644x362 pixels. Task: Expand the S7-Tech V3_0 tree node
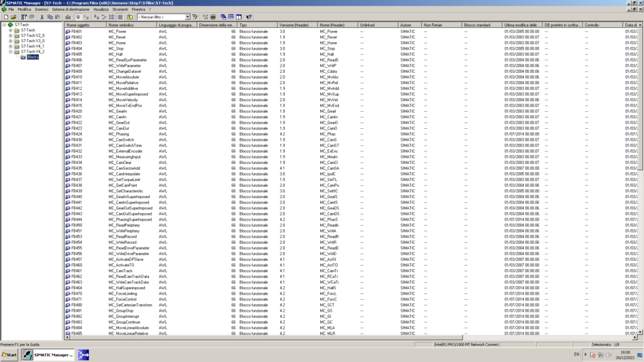tap(11, 41)
